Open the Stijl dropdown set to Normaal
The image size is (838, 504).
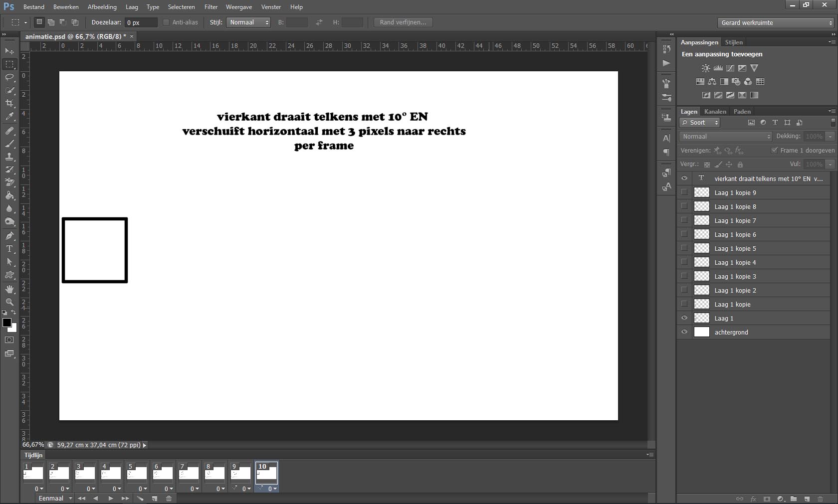coord(248,22)
